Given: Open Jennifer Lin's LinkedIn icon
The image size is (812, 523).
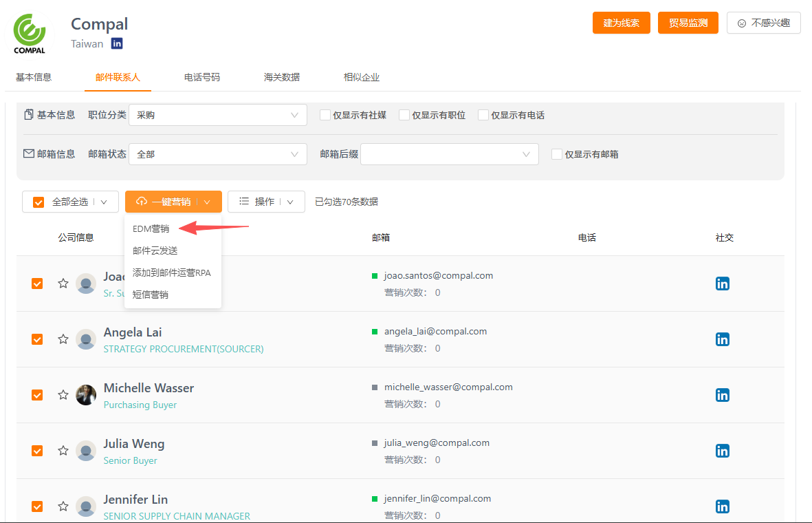Looking at the screenshot, I should (x=723, y=506).
